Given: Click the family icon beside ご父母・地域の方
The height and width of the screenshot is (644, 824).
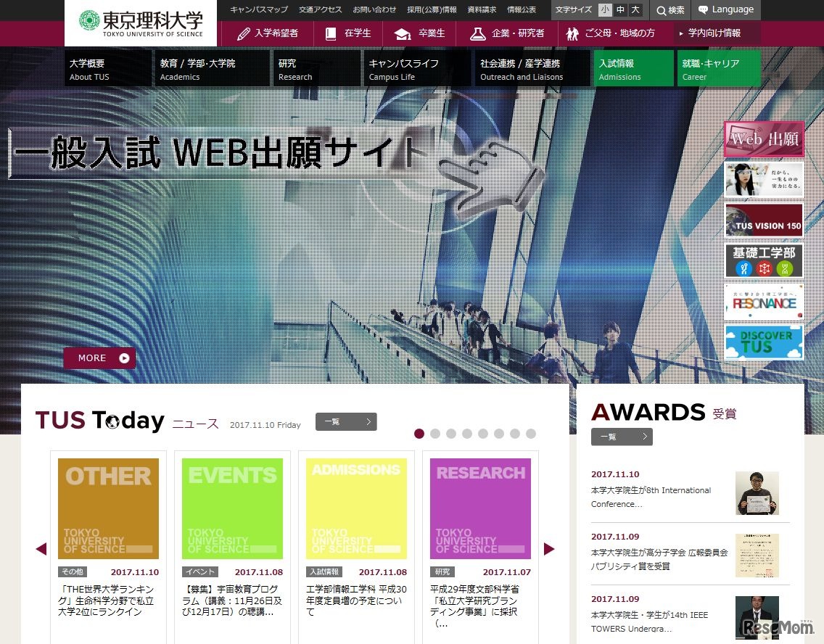Looking at the screenshot, I should click(x=572, y=34).
